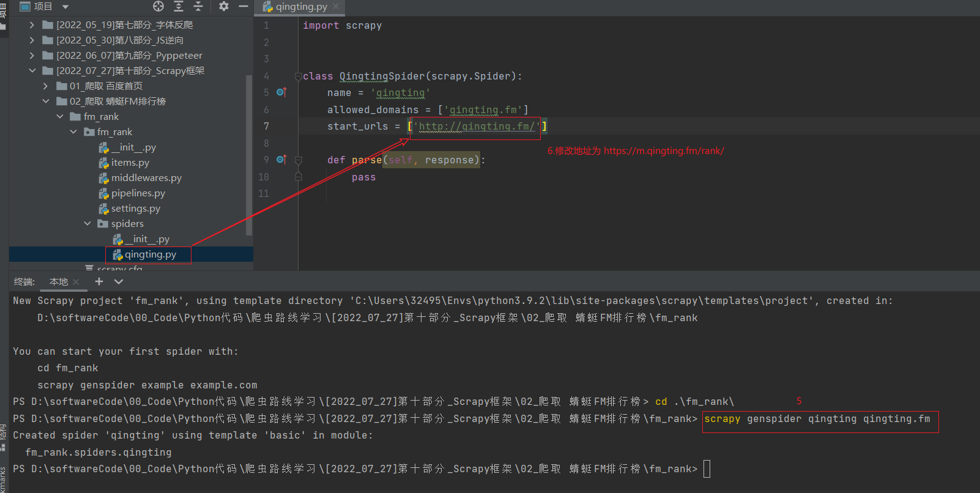Viewport: 980px width, 493px height.
Task: Add a new terminal session with plus icon
Action: click(x=99, y=281)
